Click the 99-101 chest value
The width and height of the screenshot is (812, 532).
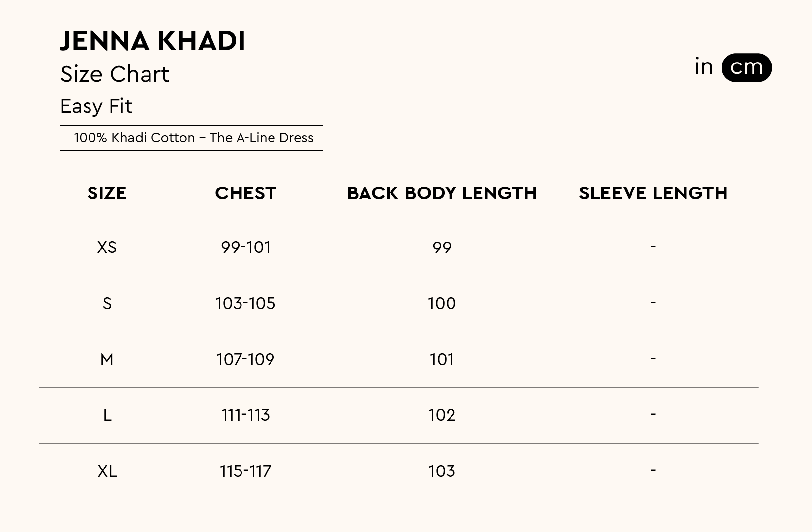click(245, 247)
